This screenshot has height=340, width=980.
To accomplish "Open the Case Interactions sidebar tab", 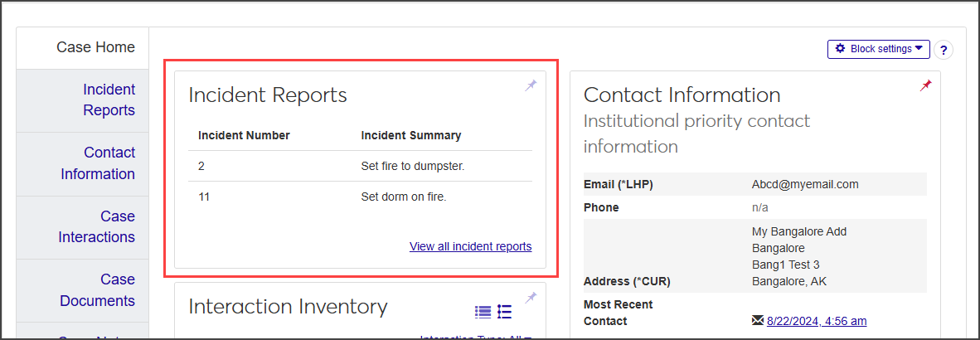I will [97, 226].
